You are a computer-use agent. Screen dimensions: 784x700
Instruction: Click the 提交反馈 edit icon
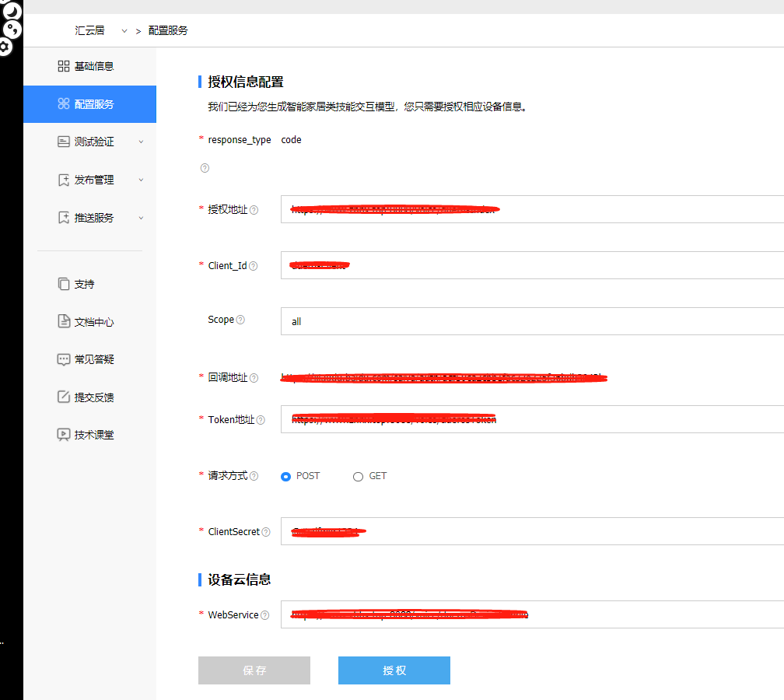pyautogui.click(x=64, y=397)
